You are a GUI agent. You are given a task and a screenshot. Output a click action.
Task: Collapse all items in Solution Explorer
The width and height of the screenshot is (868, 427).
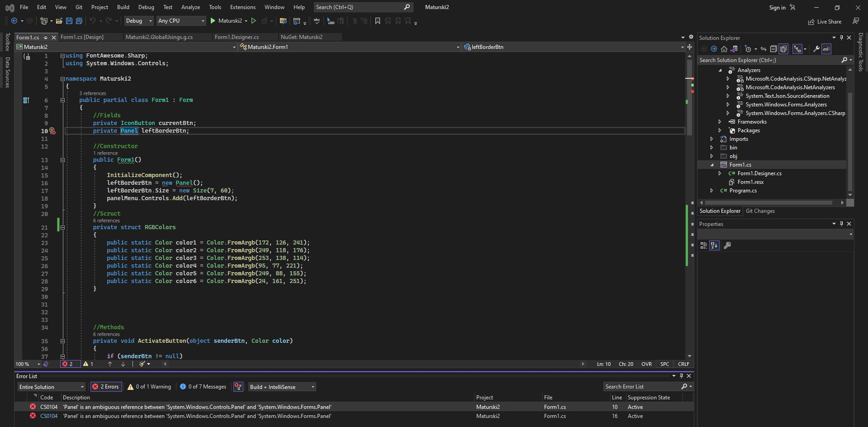pos(773,49)
